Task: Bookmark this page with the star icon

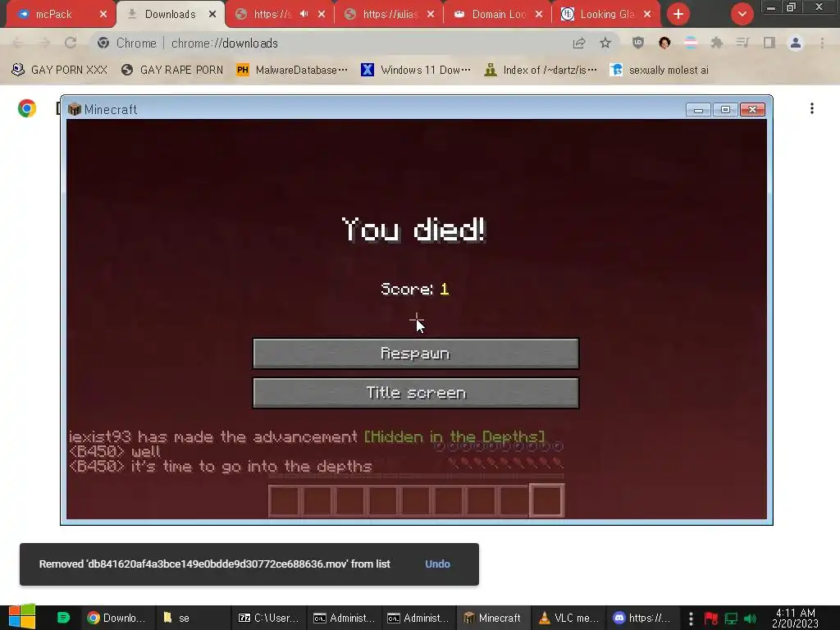Action: click(605, 43)
